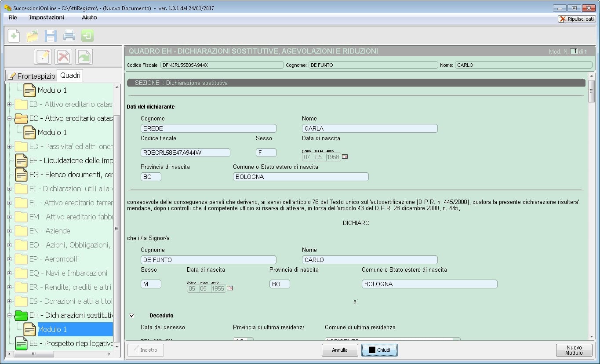Open the File menu

pos(13,18)
